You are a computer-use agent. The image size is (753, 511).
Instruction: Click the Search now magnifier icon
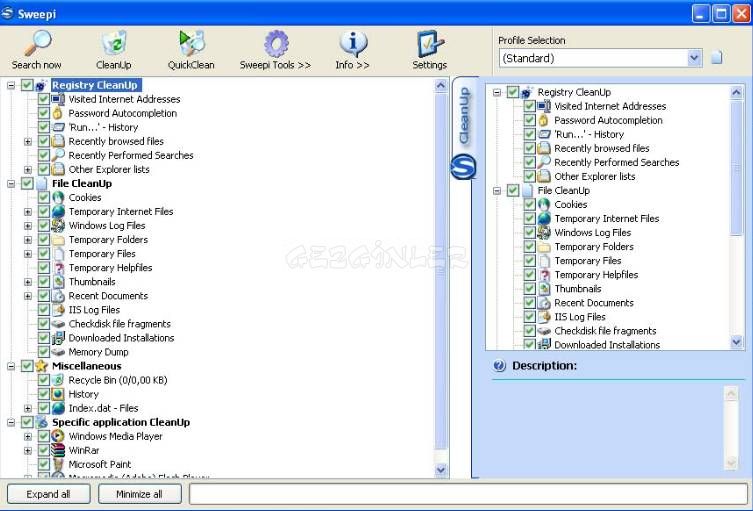coord(37,44)
